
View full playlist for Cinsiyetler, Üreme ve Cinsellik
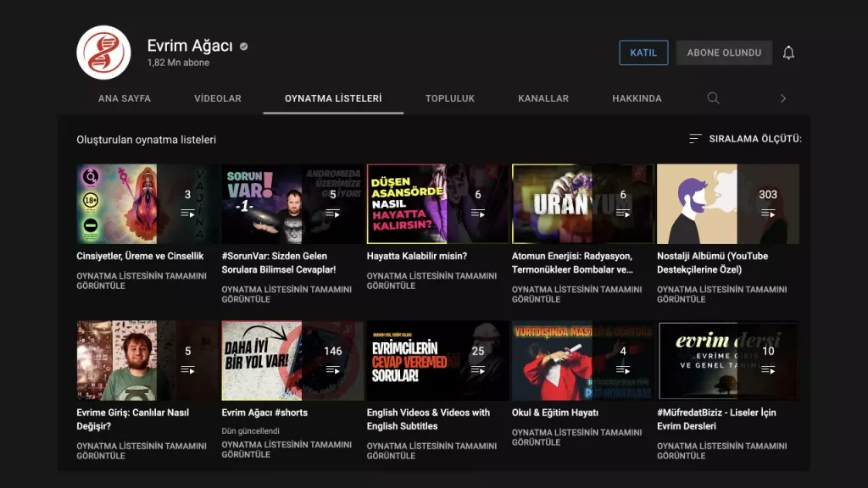click(142, 280)
